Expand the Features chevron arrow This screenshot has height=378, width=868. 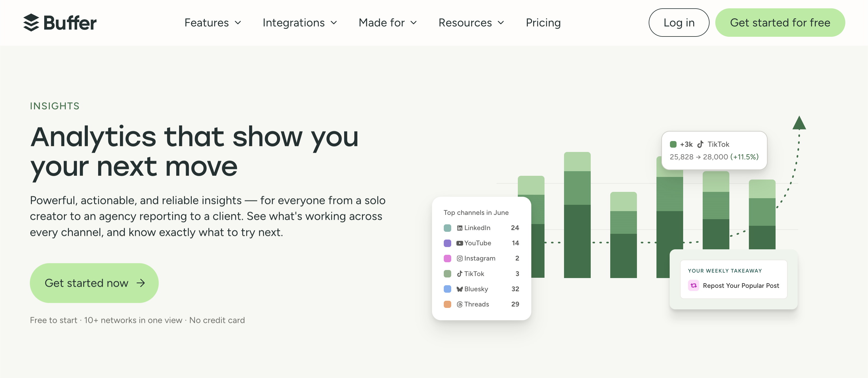coord(238,23)
